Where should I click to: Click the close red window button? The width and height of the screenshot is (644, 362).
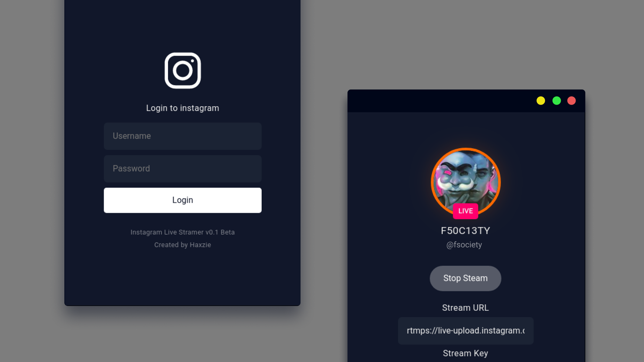coord(571,100)
